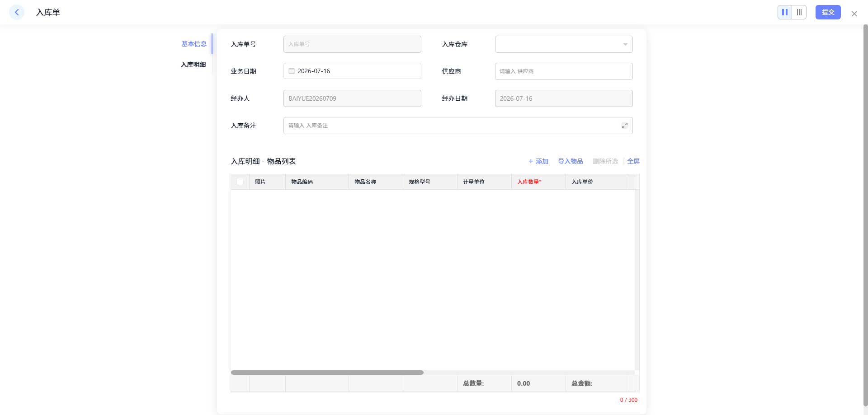Click the 总数量 value 0.00 in the footer

coord(524,383)
